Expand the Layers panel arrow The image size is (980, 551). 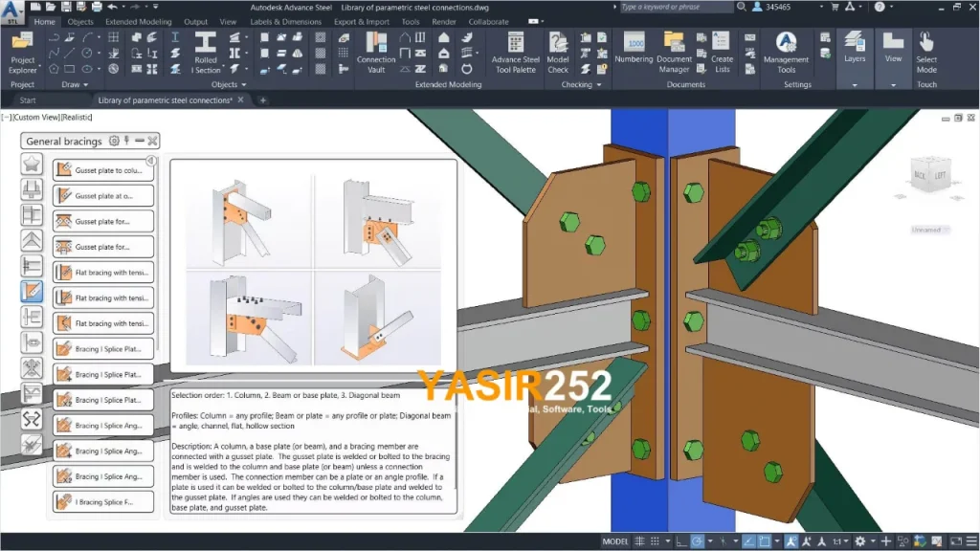pyautogui.click(x=855, y=85)
